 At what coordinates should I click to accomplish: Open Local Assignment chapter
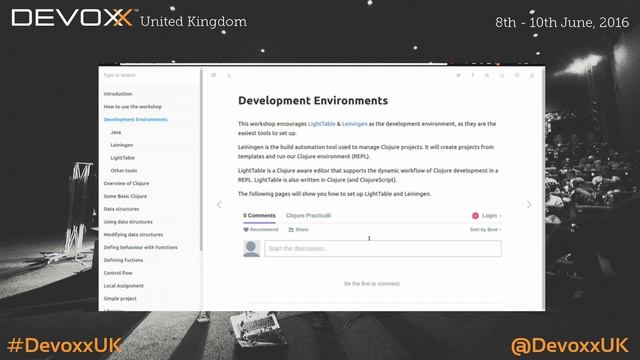(x=124, y=286)
